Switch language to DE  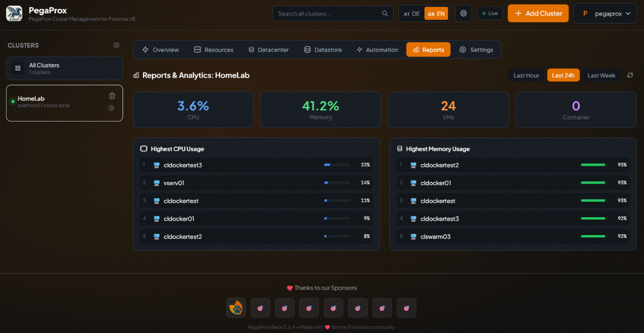click(412, 14)
